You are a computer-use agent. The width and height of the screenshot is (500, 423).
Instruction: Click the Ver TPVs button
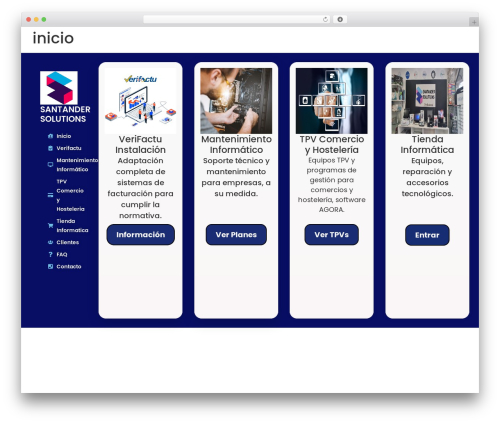click(332, 235)
